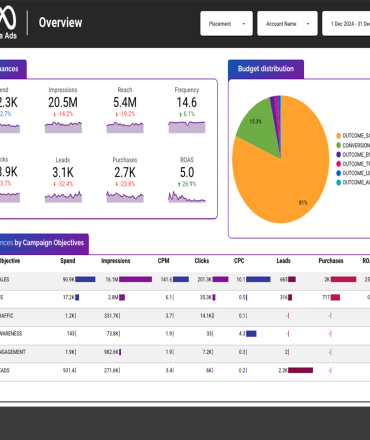
Task: Click the Frequency 14.6 scorecard value
Action: [187, 102]
